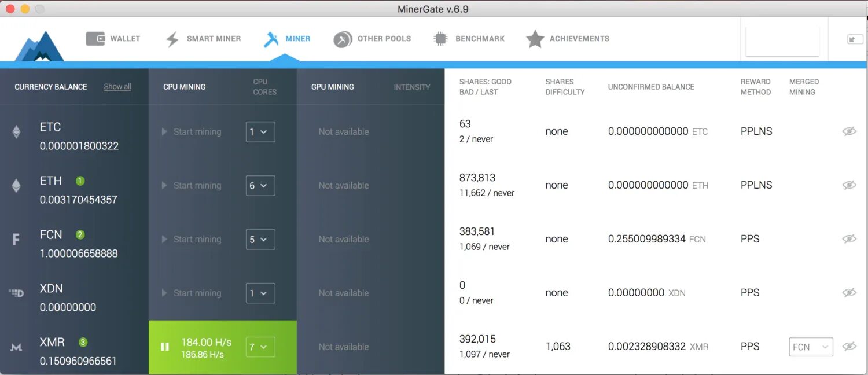Start mining XDN

(192, 293)
